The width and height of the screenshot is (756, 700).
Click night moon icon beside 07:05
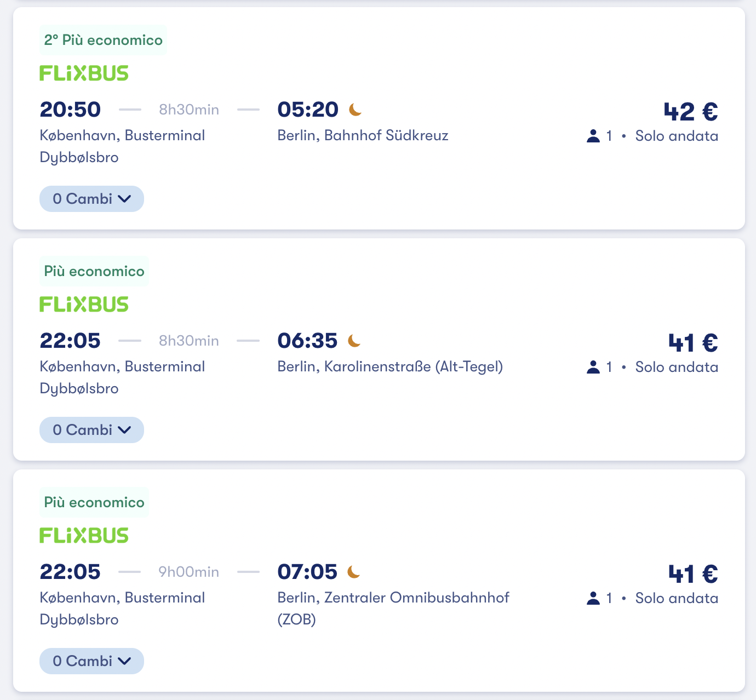[354, 572]
